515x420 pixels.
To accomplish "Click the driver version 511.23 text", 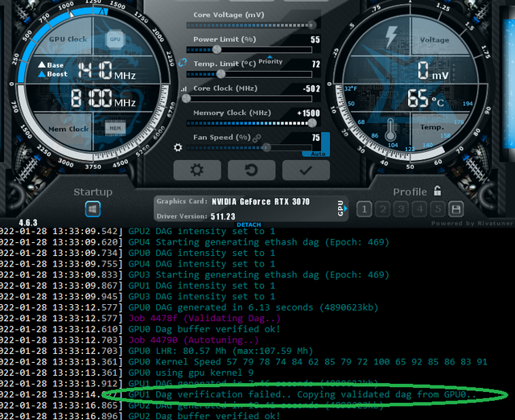I will tap(223, 216).
